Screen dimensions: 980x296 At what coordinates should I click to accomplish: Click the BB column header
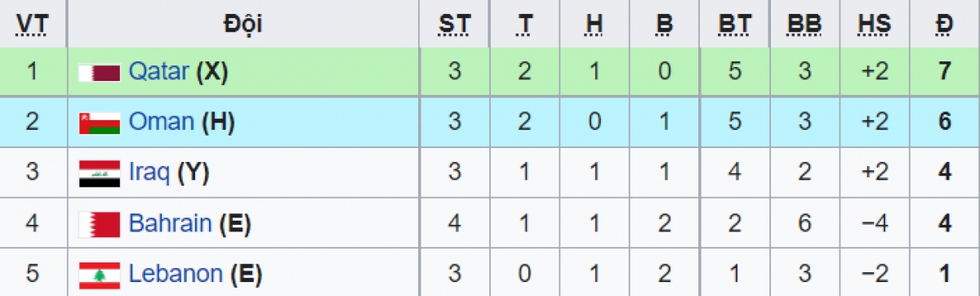click(804, 24)
